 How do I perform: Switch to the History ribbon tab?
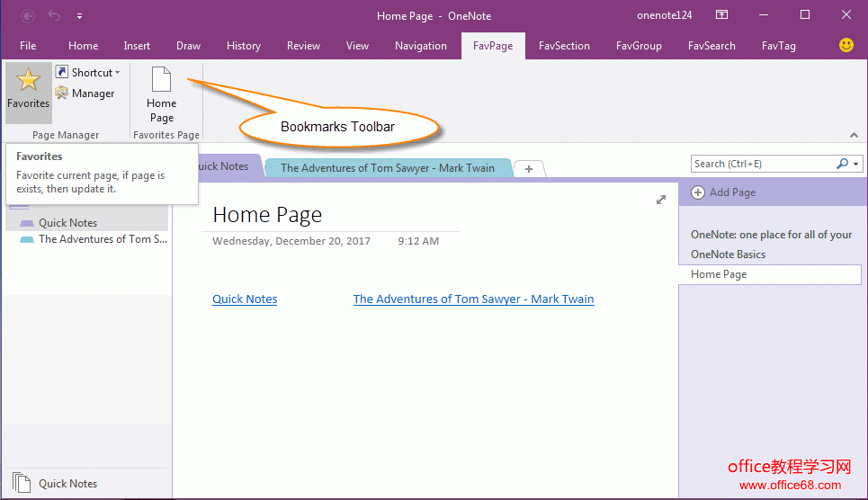(244, 46)
